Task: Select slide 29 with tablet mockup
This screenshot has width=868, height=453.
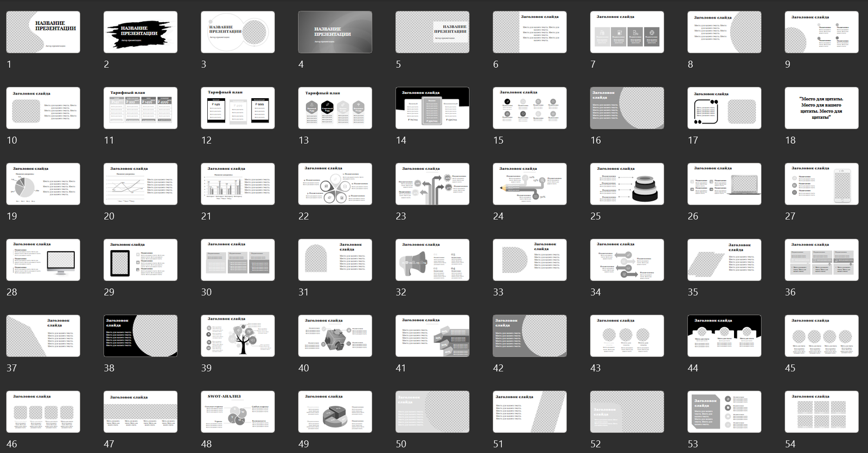Action: click(x=140, y=260)
